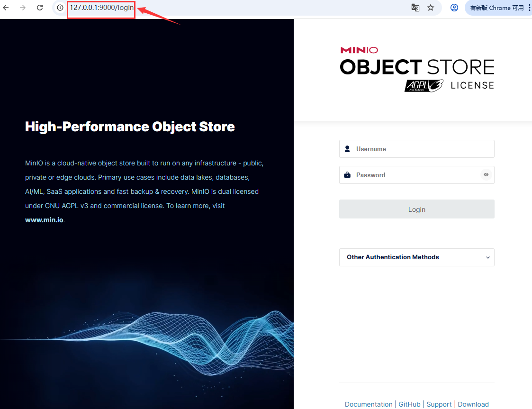
Task: Toggle password visibility eye icon
Action: (486, 174)
